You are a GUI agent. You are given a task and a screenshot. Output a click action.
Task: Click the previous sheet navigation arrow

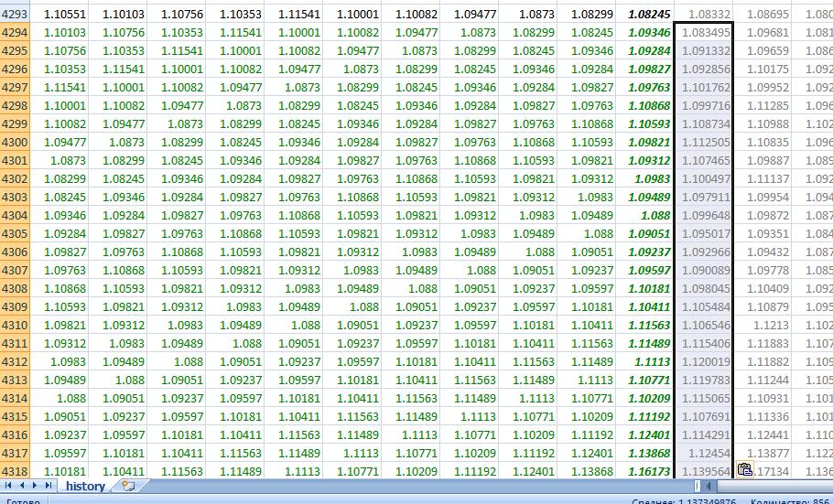(21, 486)
